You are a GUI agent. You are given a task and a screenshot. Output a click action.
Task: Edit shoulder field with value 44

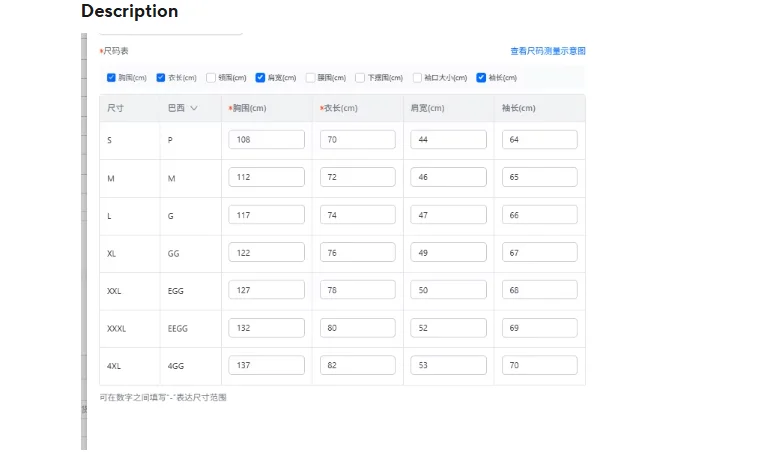click(449, 139)
